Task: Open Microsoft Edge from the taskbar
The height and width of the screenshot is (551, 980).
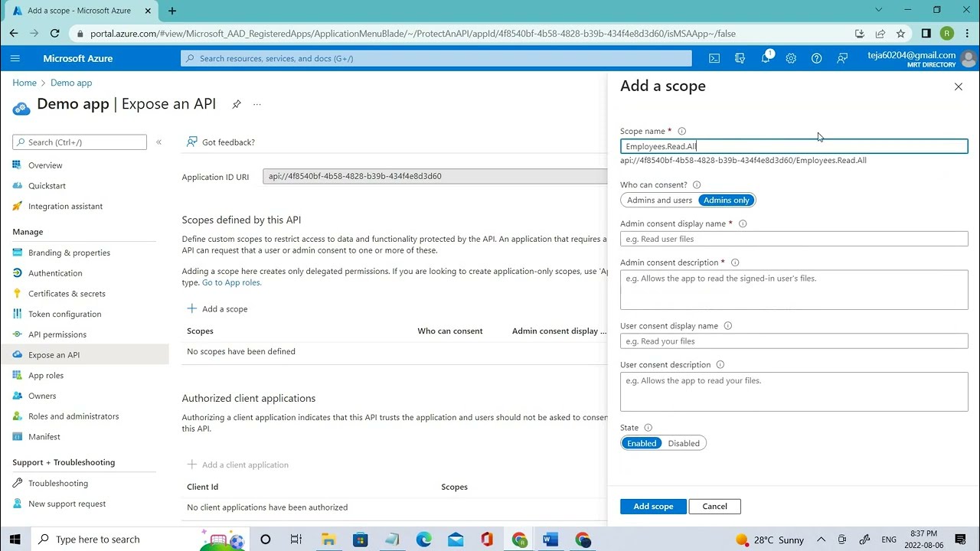Action: coord(423,540)
